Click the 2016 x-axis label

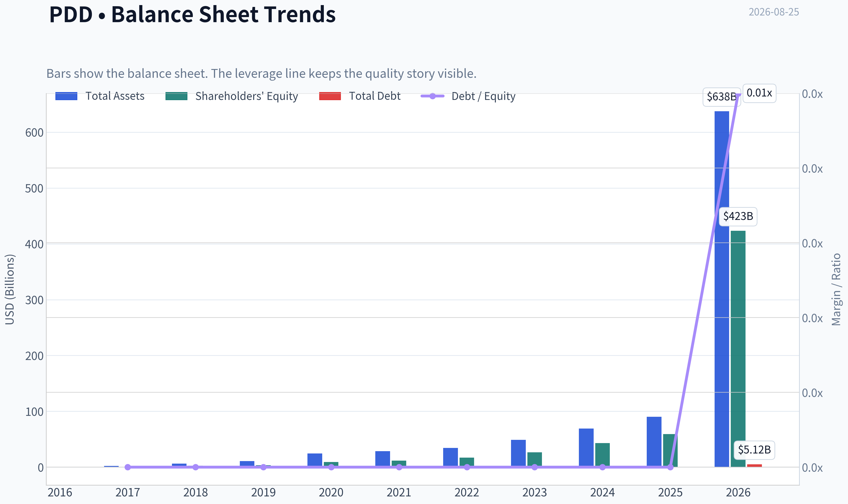click(x=60, y=492)
